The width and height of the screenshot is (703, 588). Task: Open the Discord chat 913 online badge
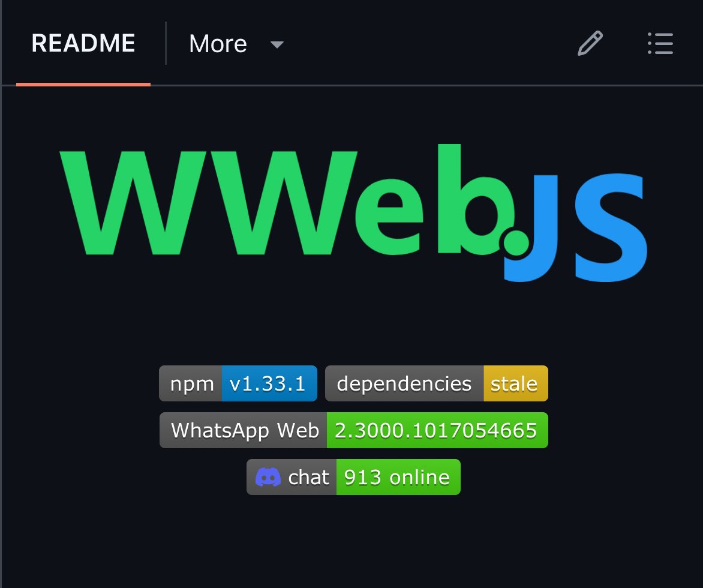pos(353,477)
